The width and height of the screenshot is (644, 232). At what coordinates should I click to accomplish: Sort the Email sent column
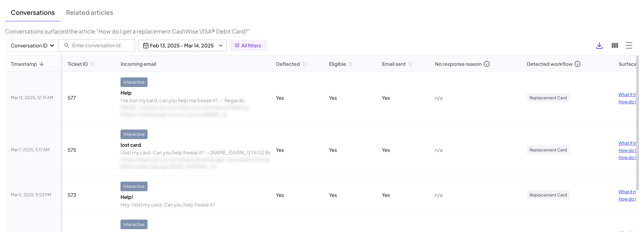410,64
